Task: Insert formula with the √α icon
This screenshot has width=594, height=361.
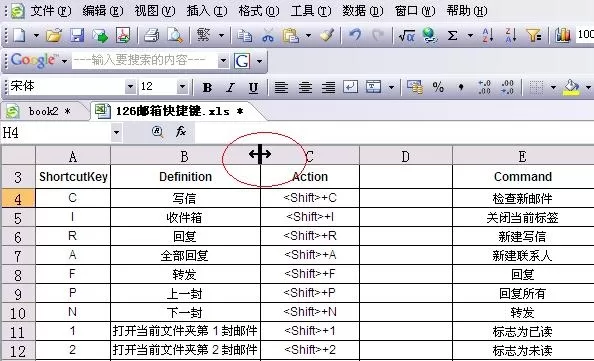Action: (407, 36)
